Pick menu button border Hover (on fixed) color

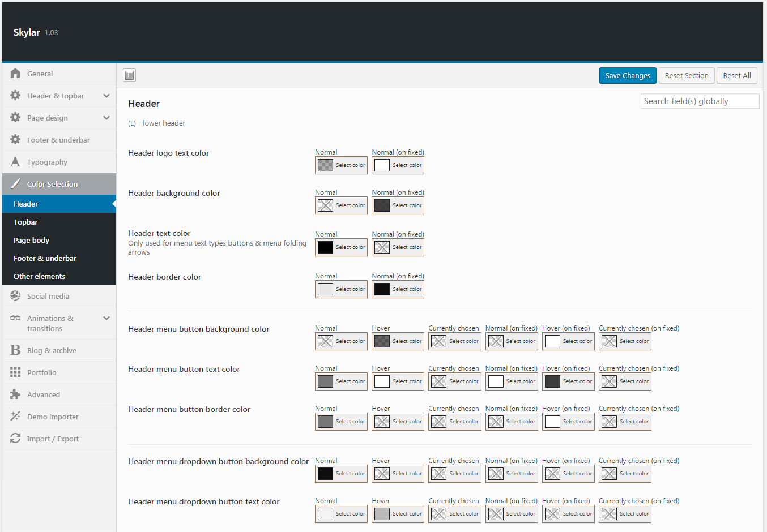568,422
